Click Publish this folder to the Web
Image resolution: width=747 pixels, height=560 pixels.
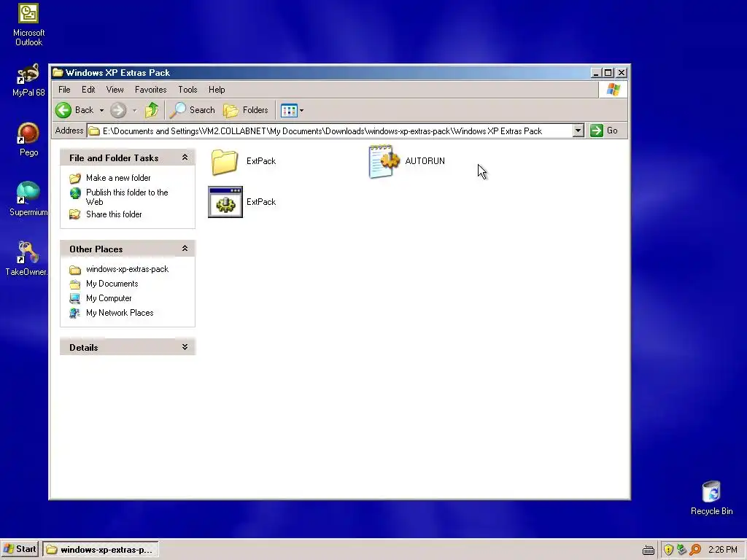[127, 197]
